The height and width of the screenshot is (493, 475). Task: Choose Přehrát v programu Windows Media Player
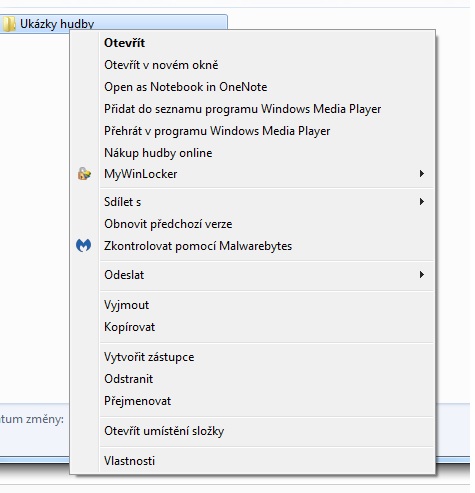[252, 131]
